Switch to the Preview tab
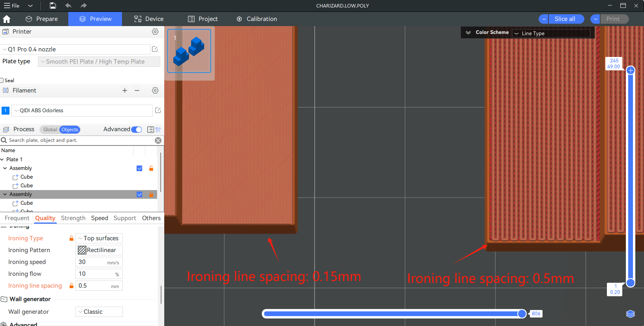 [x=95, y=19]
